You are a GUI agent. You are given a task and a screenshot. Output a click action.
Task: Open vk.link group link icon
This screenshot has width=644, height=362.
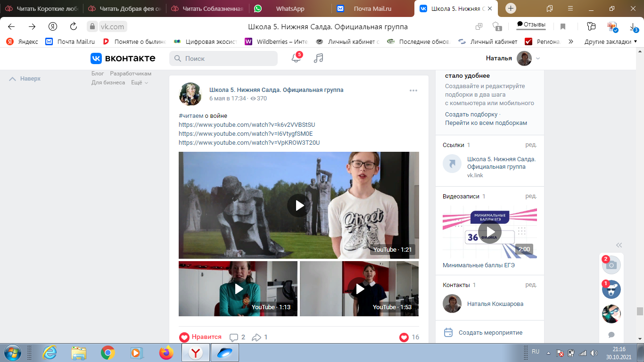coord(452,164)
